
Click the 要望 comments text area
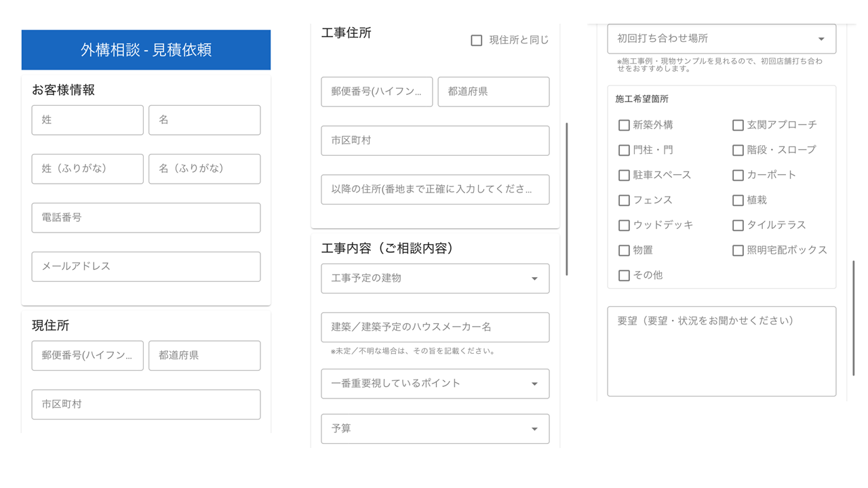pos(722,351)
